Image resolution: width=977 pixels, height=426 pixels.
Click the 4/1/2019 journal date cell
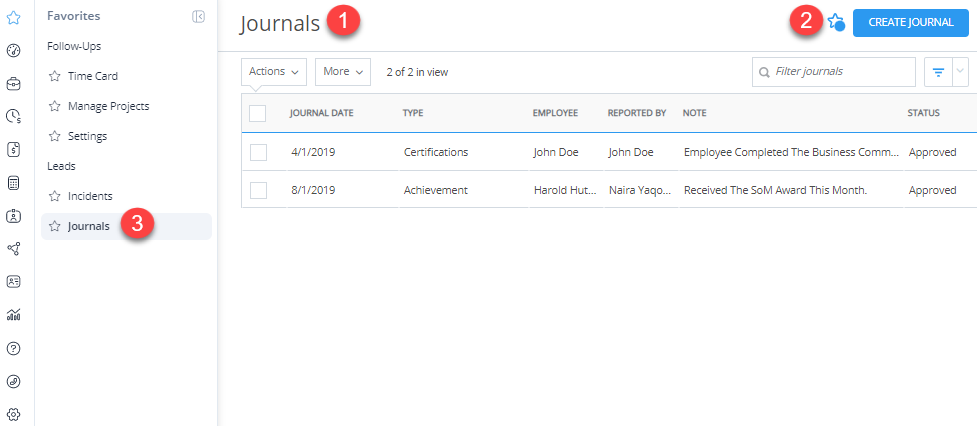point(313,152)
